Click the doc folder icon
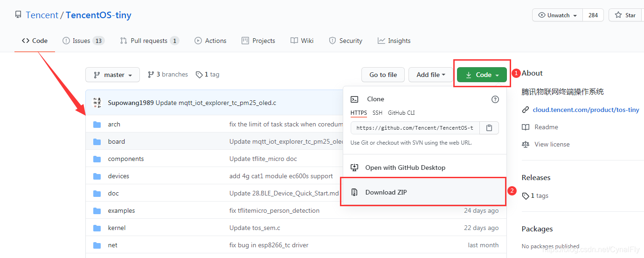This screenshot has height=258, width=644. point(97,193)
